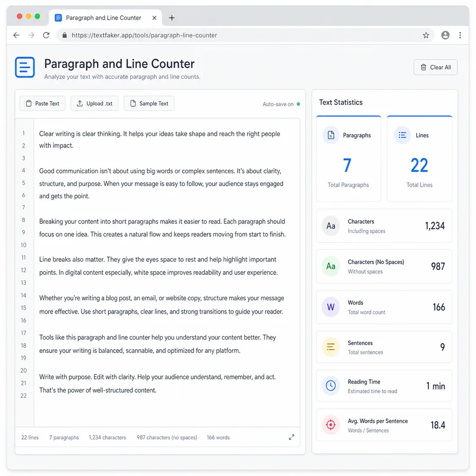Click the Paragraphs document icon
This screenshot has height=476, width=476.
coord(331,135)
